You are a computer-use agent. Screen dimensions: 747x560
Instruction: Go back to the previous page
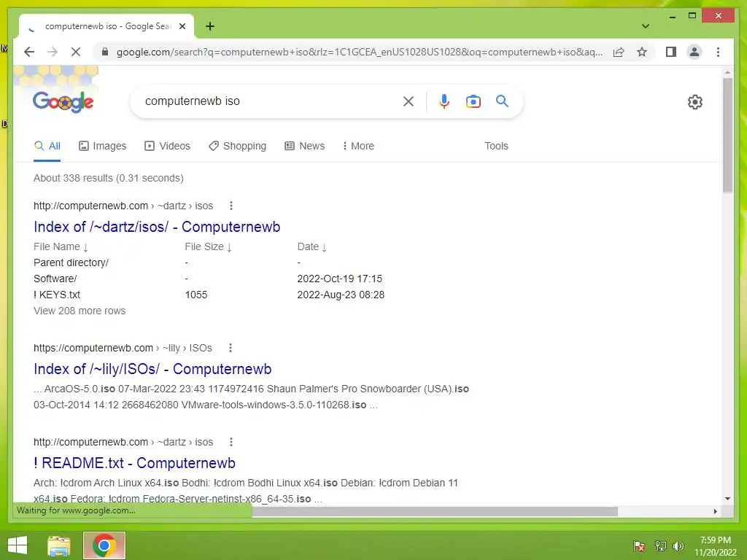coord(29,52)
